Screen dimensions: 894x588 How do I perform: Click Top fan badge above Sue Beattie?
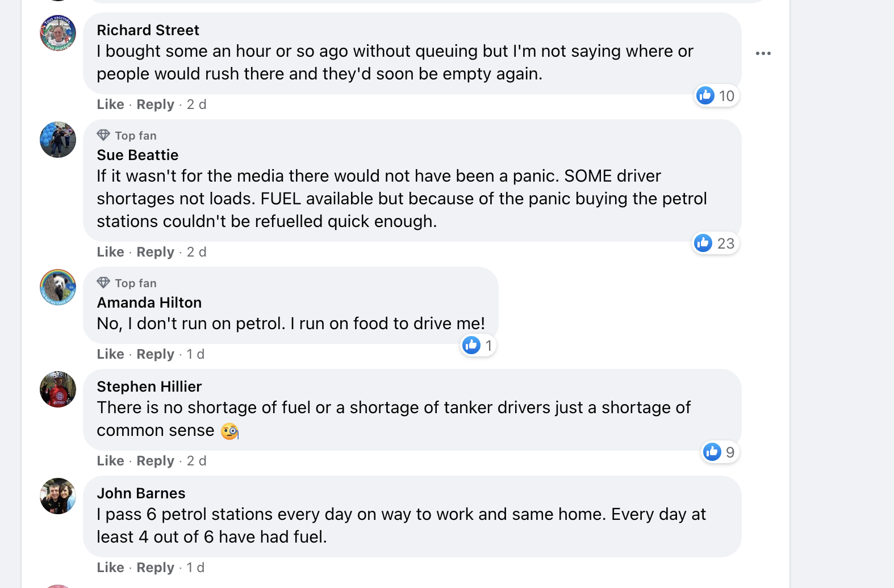127,136
